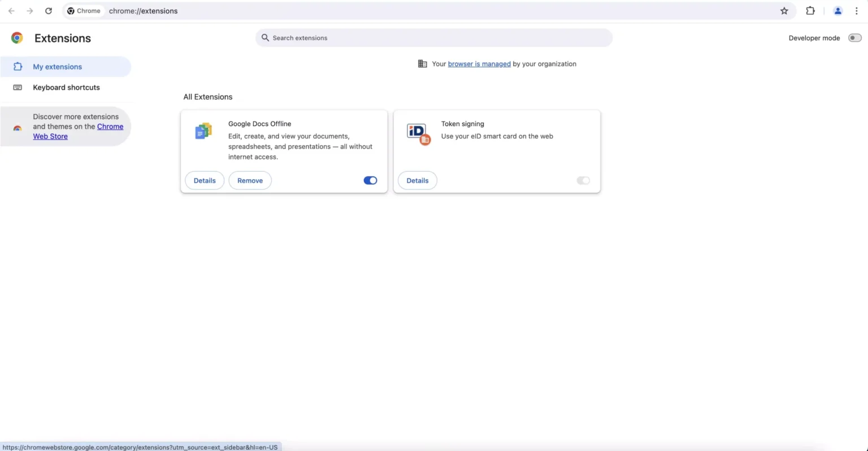The image size is (868, 451).
Task: Open the Chrome three-dot menu
Action: pos(857,11)
